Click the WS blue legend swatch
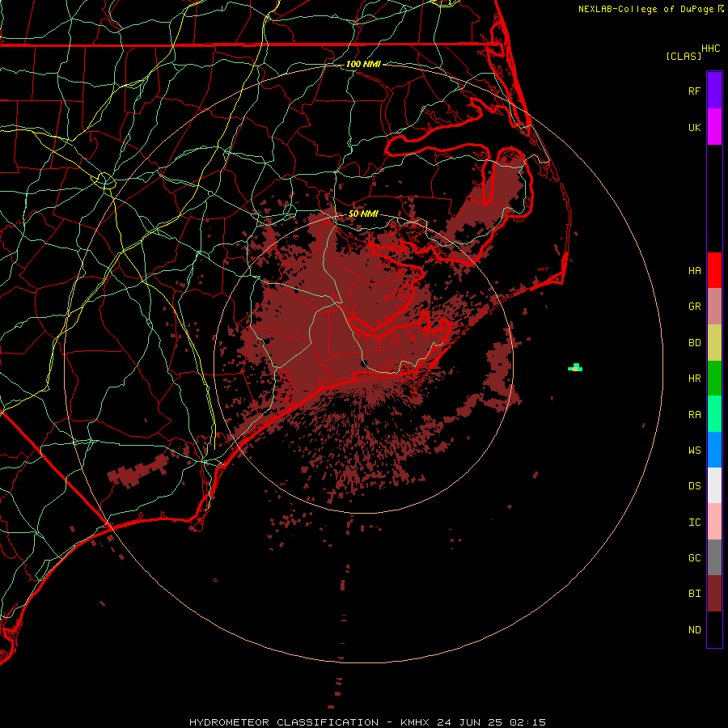Image resolution: width=728 pixels, height=728 pixels. point(714,450)
